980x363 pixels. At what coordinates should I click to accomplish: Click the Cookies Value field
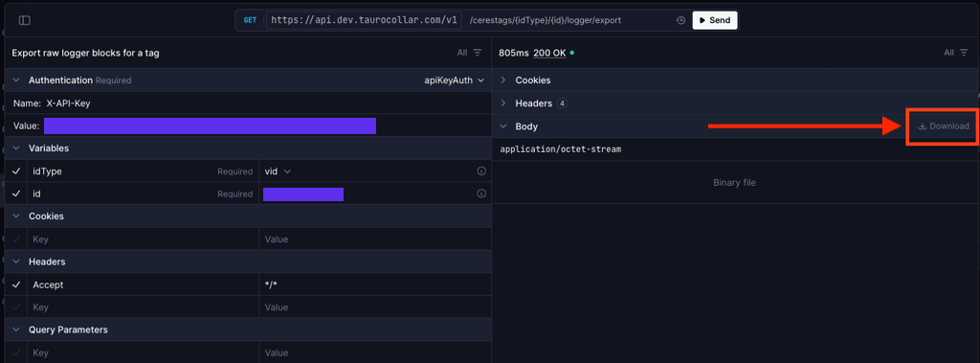click(x=375, y=239)
